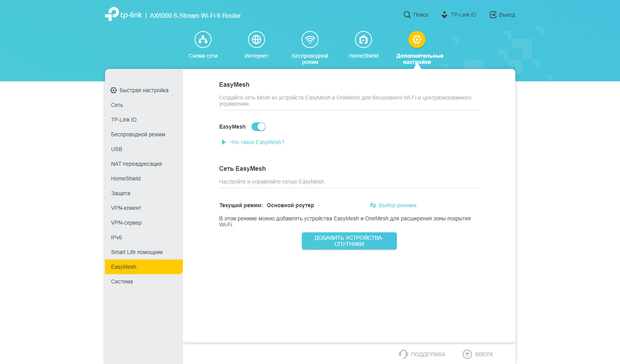The width and height of the screenshot is (620, 364).
Task: Select EasyMesh in the sidebar
Action: coord(144,267)
